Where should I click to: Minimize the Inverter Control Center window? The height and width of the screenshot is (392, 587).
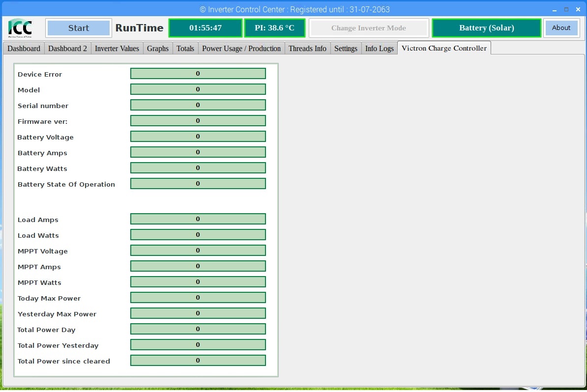555,10
